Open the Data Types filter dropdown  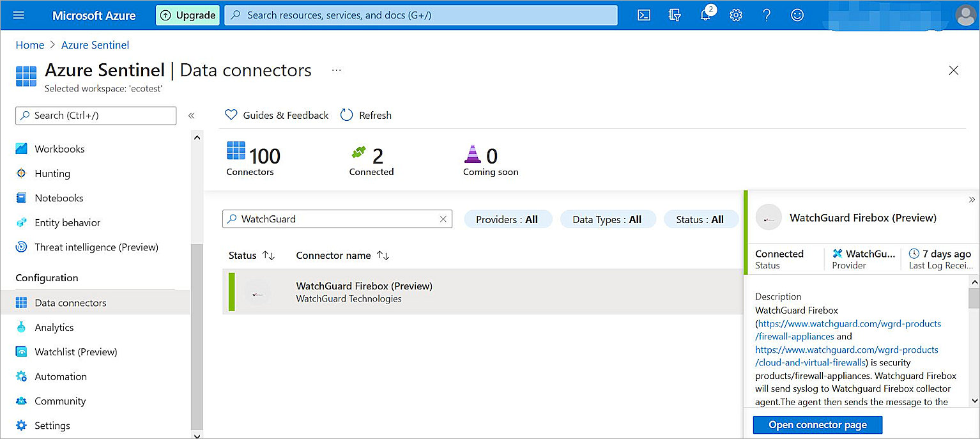(x=608, y=219)
